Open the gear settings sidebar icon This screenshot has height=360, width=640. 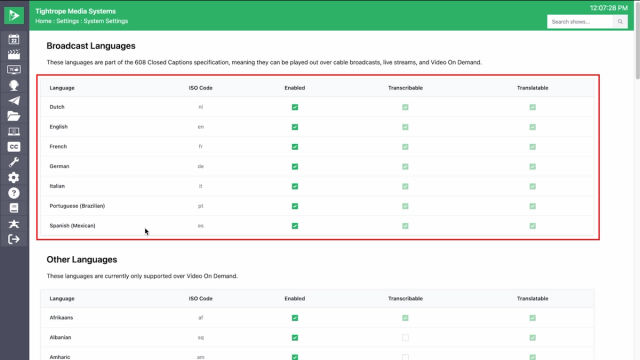(x=14, y=178)
